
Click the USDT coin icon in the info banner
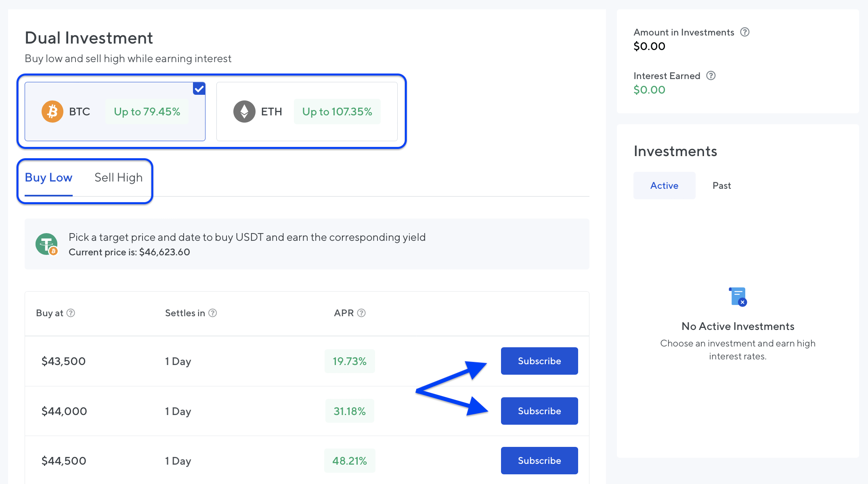[x=46, y=244]
